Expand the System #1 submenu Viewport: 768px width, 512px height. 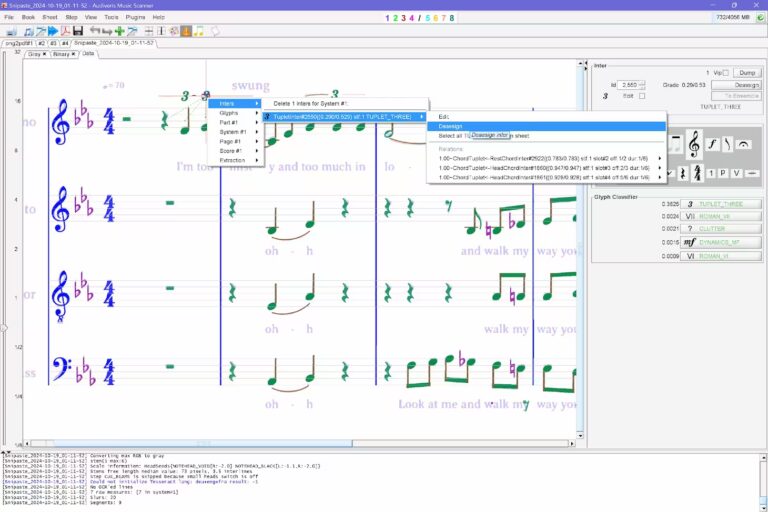(x=233, y=132)
